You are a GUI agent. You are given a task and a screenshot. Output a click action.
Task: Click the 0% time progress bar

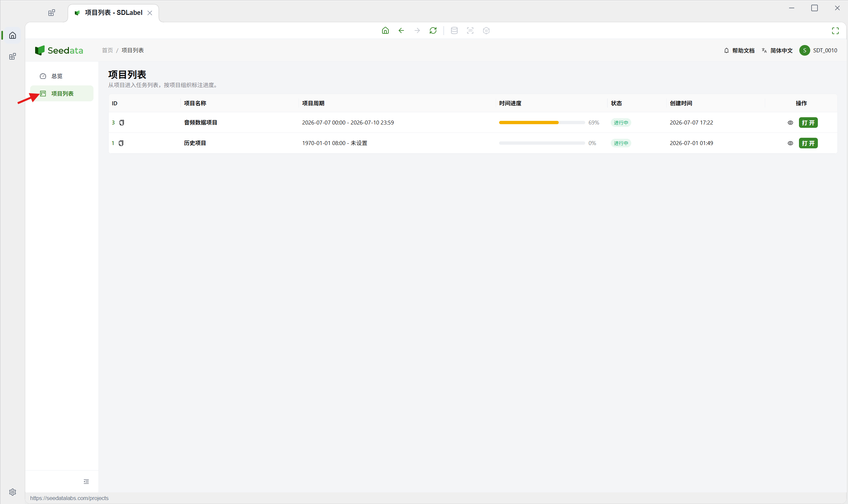(x=542, y=143)
